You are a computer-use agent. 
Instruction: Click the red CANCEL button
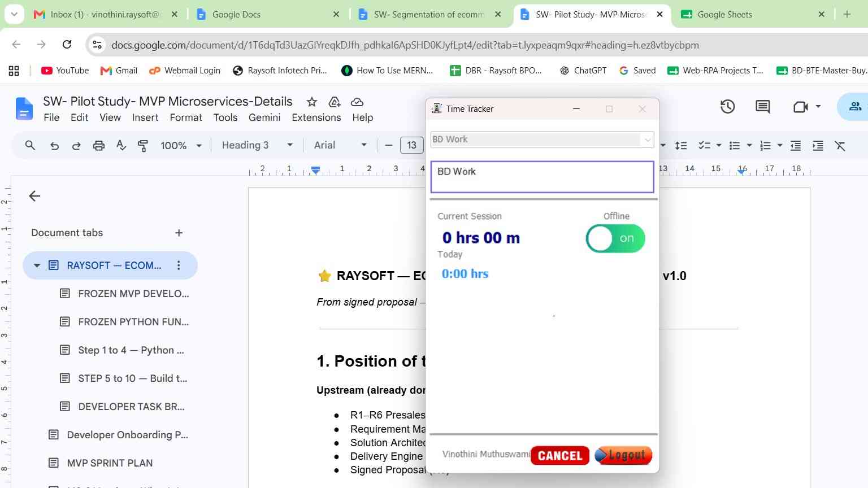[x=560, y=455]
